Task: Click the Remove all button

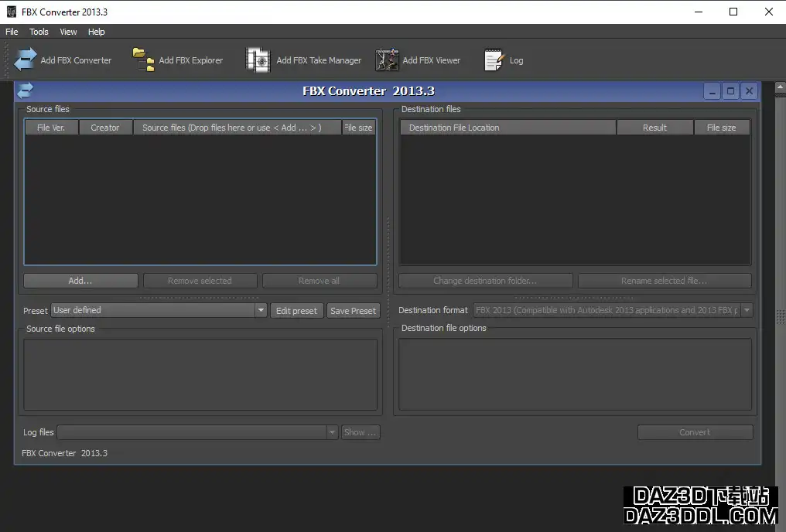Action: point(320,281)
